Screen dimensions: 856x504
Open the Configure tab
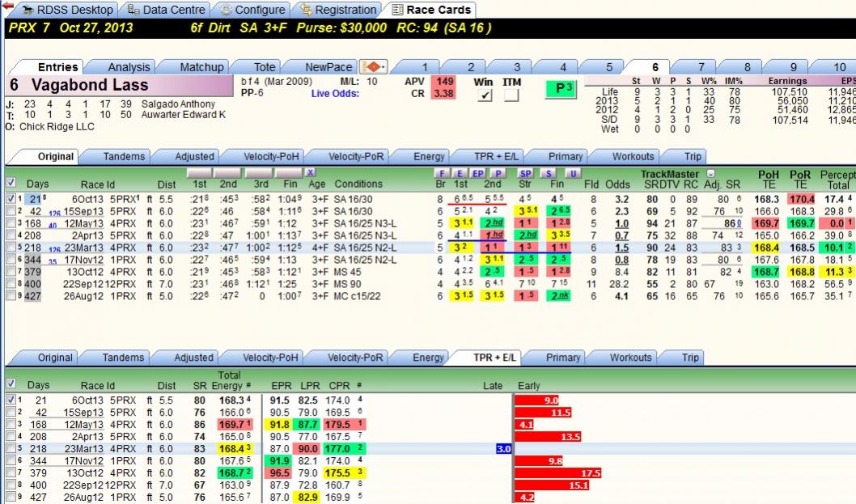point(252,10)
